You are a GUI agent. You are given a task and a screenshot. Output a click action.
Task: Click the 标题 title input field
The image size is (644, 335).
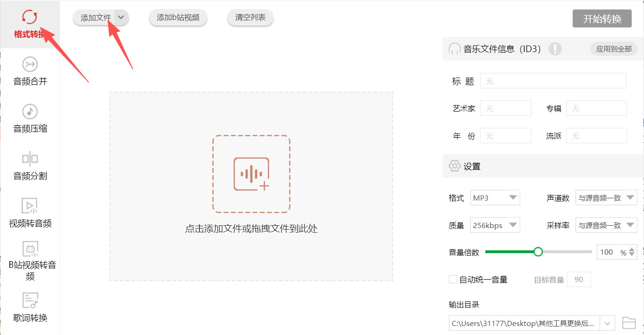tap(553, 80)
